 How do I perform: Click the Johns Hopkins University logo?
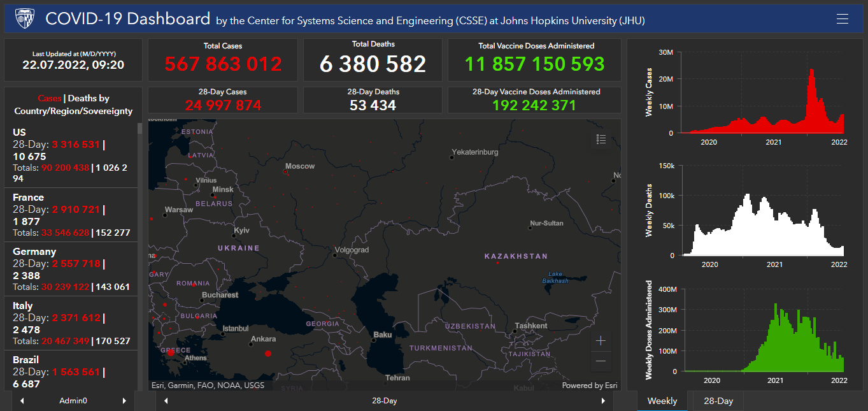[24, 19]
